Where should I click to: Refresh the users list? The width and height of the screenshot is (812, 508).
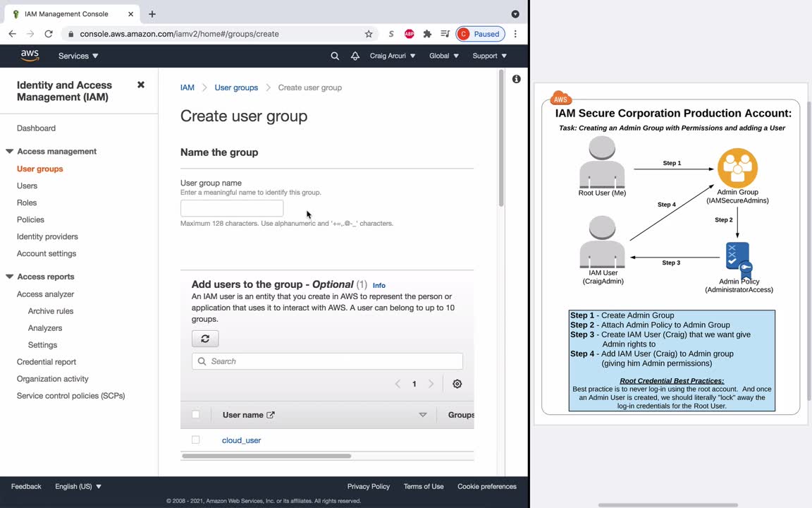205,339
